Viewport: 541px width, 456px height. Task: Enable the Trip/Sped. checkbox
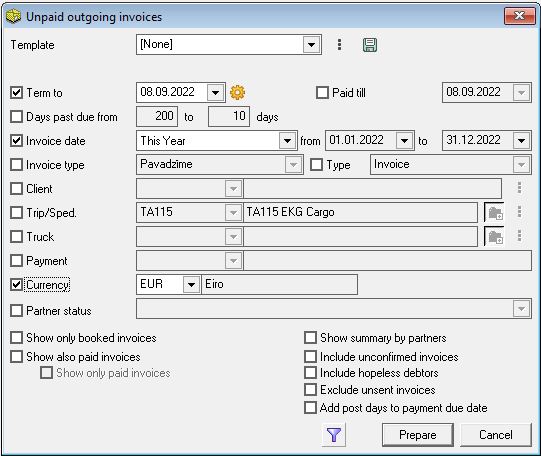click(16, 212)
